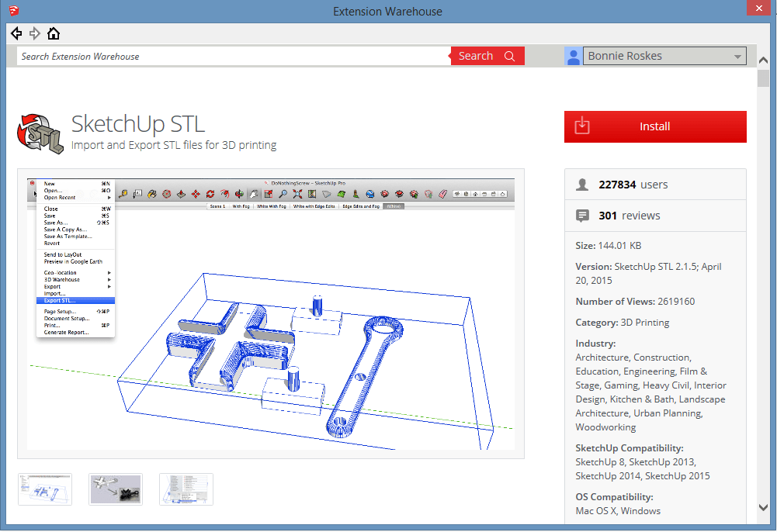Image resolution: width=777 pixels, height=532 pixels.
Task: Close the Extension Warehouse window
Action: click(758, 9)
